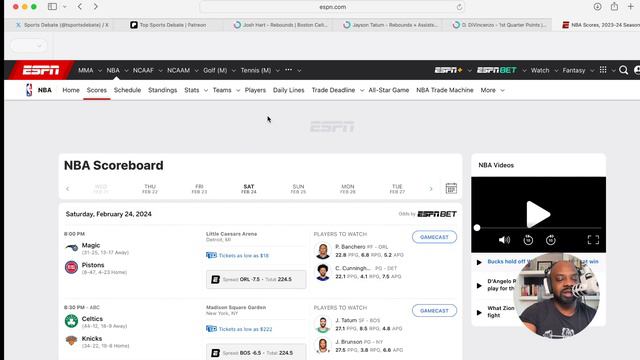Open Gamecast for Celtics vs Knicks

(434, 311)
